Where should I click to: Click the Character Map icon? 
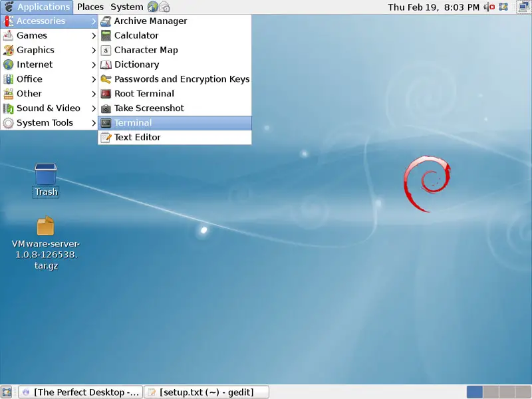point(106,51)
